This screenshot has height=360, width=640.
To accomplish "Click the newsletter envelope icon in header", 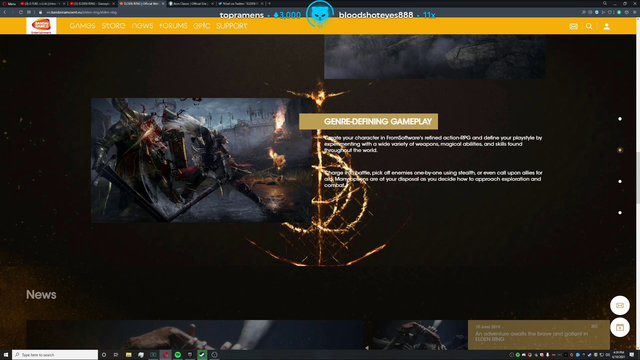I will [573, 26].
